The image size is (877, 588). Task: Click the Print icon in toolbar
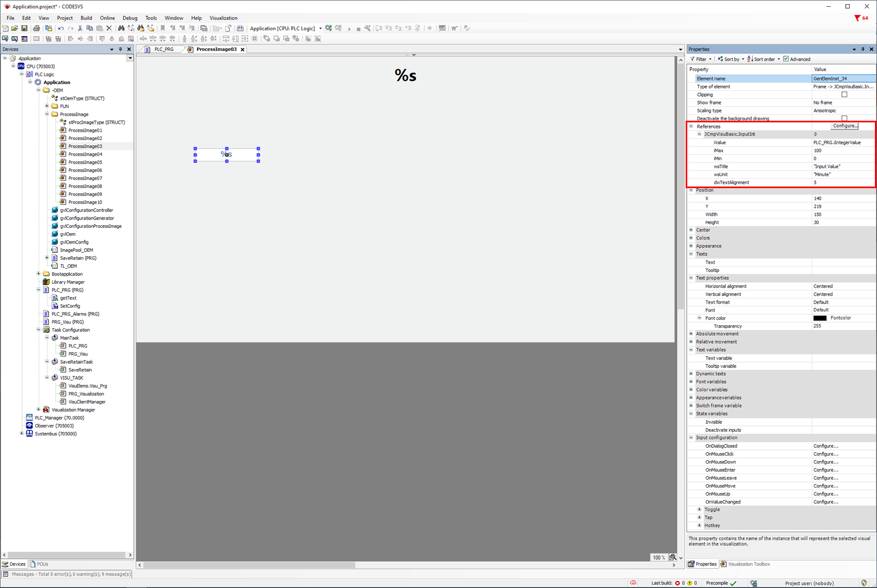click(x=37, y=28)
